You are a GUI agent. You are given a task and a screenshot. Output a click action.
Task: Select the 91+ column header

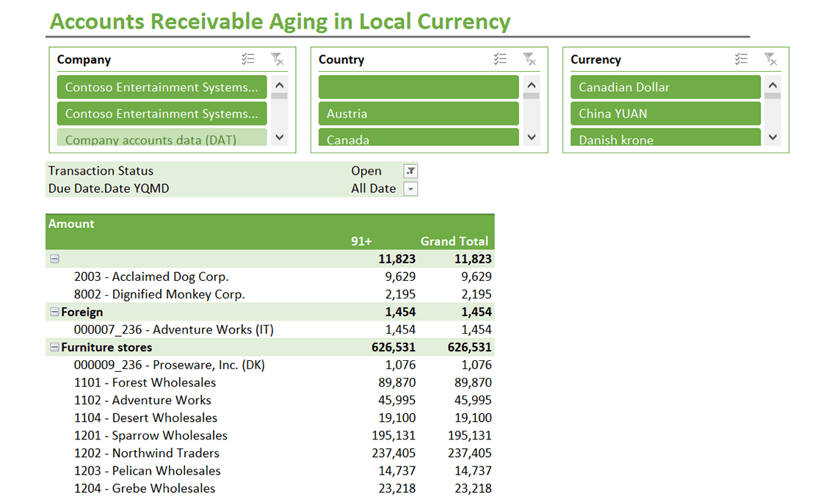point(361,241)
